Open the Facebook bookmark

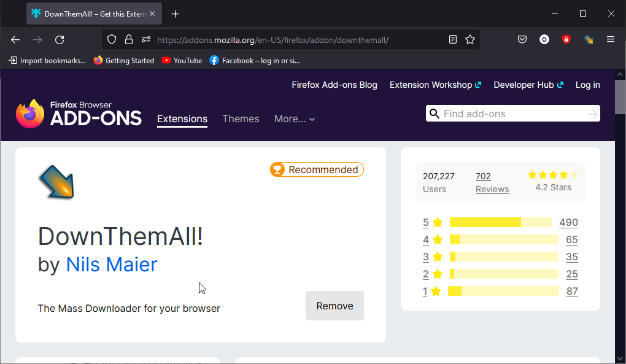pyautogui.click(x=255, y=61)
